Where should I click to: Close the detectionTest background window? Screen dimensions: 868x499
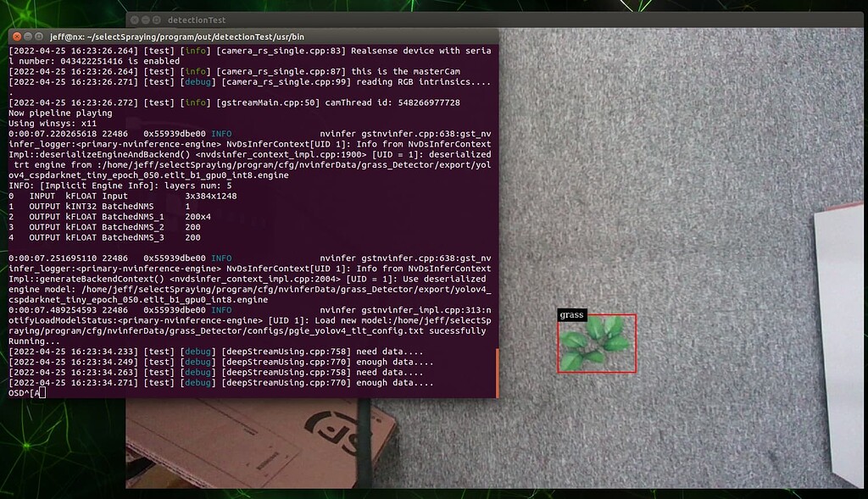(x=136, y=19)
